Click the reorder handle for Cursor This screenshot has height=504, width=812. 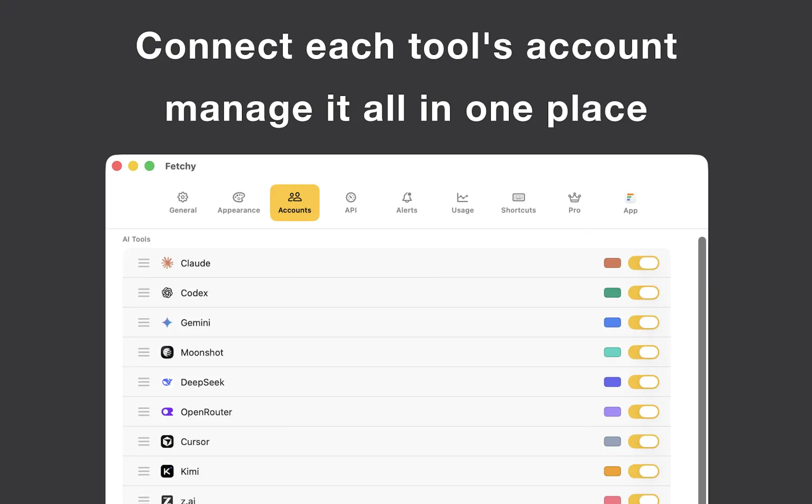pyautogui.click(x=144, y=441)
